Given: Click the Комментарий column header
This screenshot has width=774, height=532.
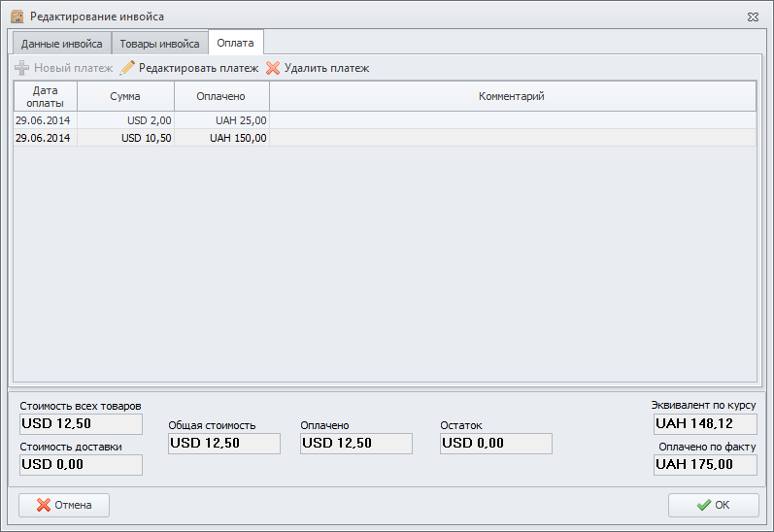Looking at the screenshot, I should tap(512, 96).
